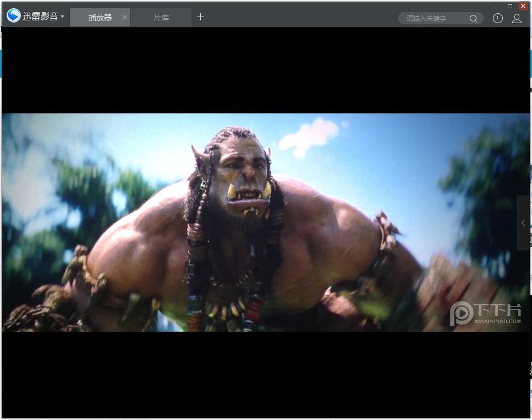This screenshot has width=532, height=420.
Task: Click the black letterbox area below the video
Action: pos(264,374)
